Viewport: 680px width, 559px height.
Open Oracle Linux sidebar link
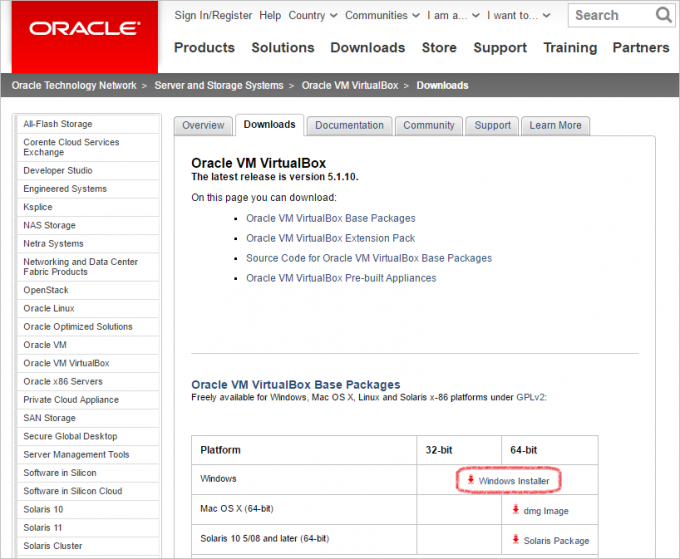point(49,308)
